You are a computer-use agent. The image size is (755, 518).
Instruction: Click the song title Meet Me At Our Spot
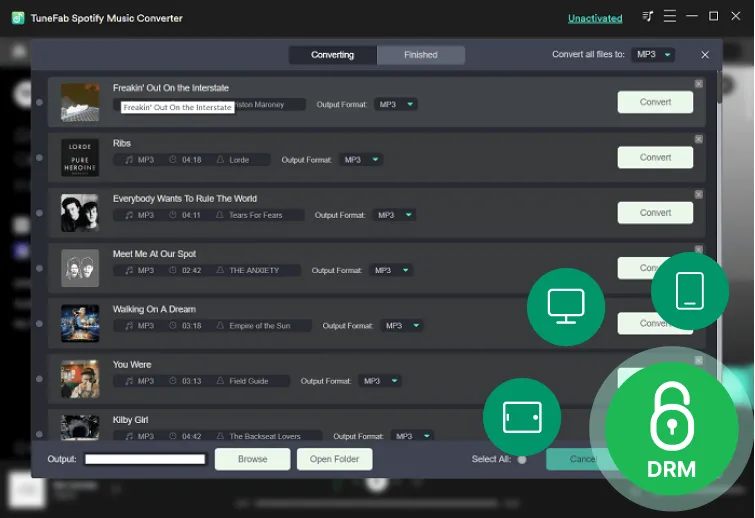[x=154, y=254]
